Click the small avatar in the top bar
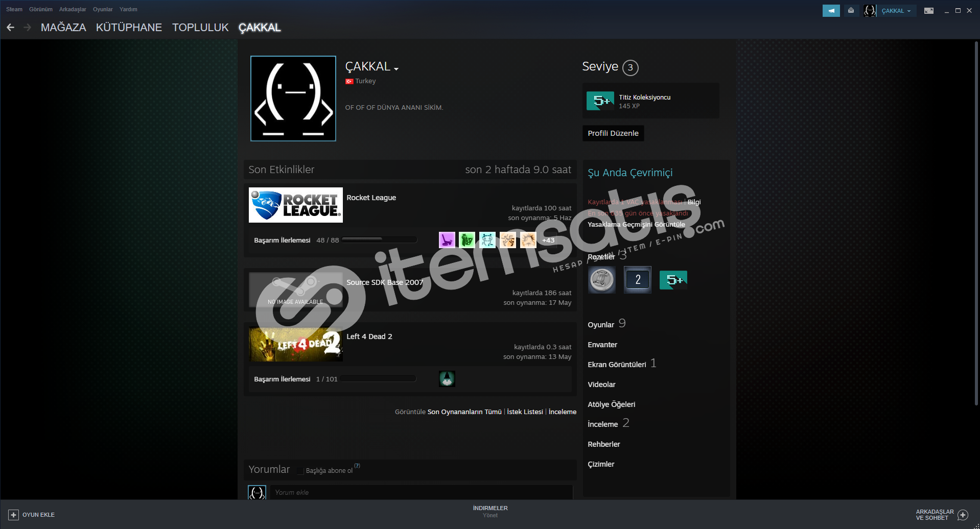This screenshot has height=529, width=980. click(870, 11)
